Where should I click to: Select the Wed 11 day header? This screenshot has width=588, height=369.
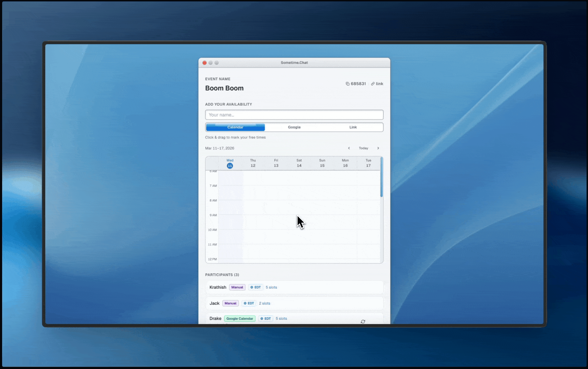(x=230, y=163)
